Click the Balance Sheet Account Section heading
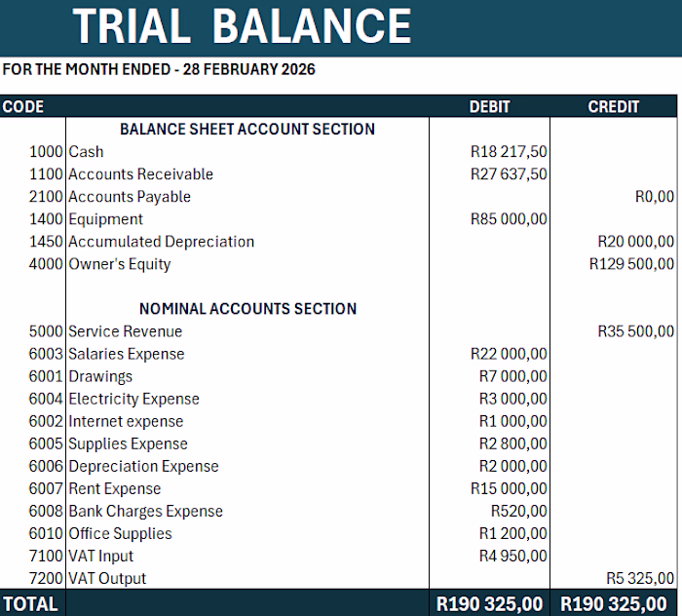This screenshot has width=682, height=616. [247, 129]
